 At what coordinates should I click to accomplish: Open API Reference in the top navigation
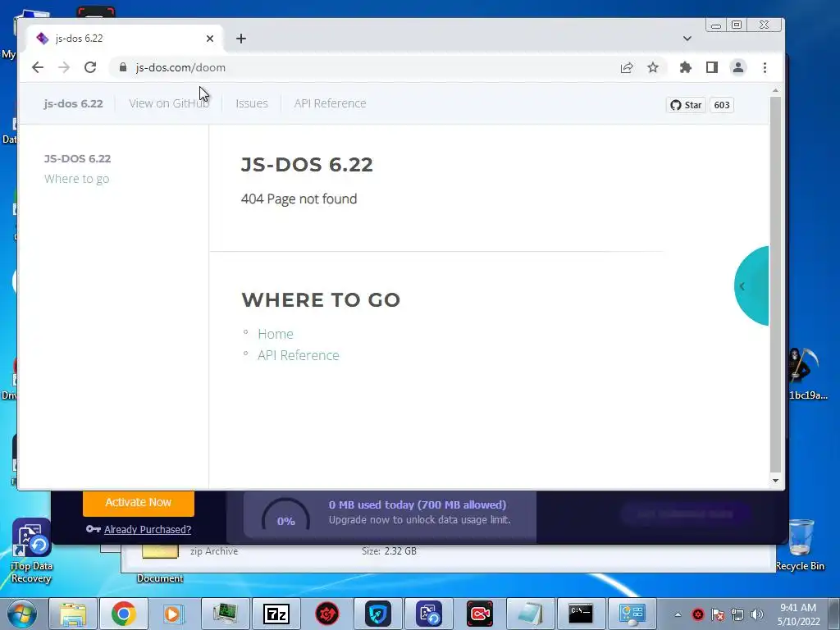pyautogui.click(x=330, y=103)
